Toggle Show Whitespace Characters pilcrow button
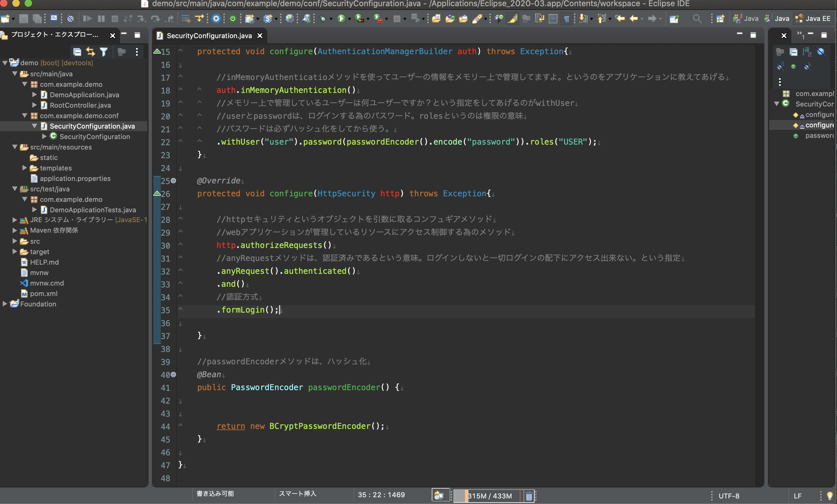 click(x=567, y=19)
